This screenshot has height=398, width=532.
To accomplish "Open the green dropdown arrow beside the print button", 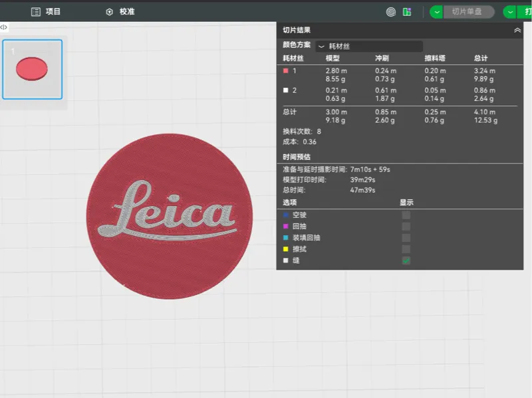I will 509,12.
